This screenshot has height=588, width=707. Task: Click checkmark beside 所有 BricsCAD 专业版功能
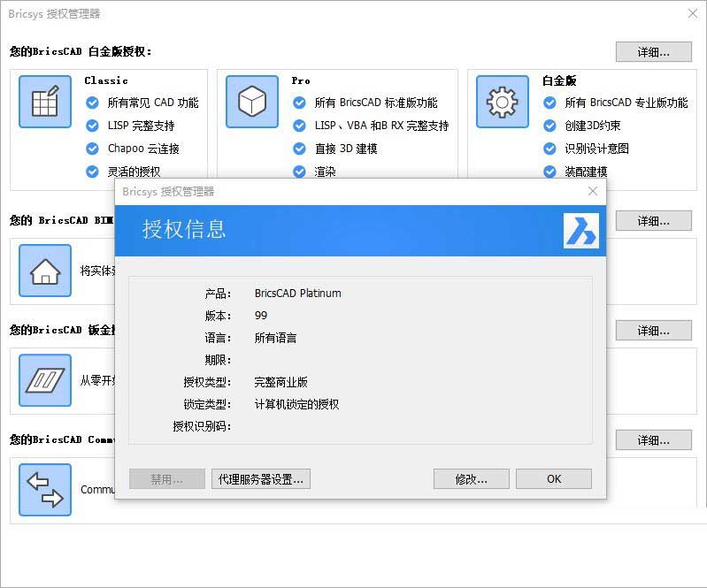click(x=549, y=103)
